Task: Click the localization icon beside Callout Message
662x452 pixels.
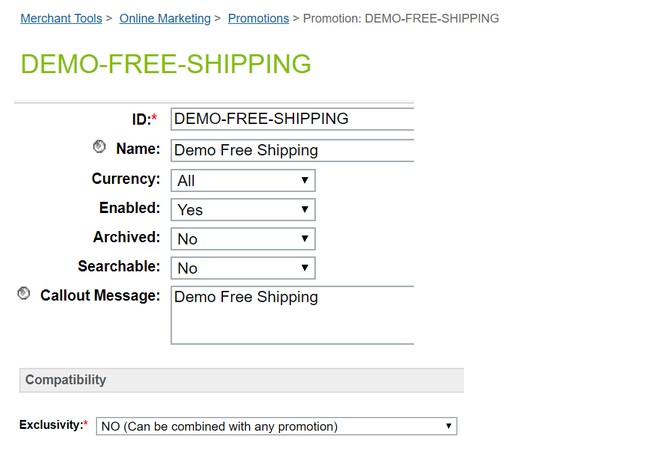Action: point(24,294)
